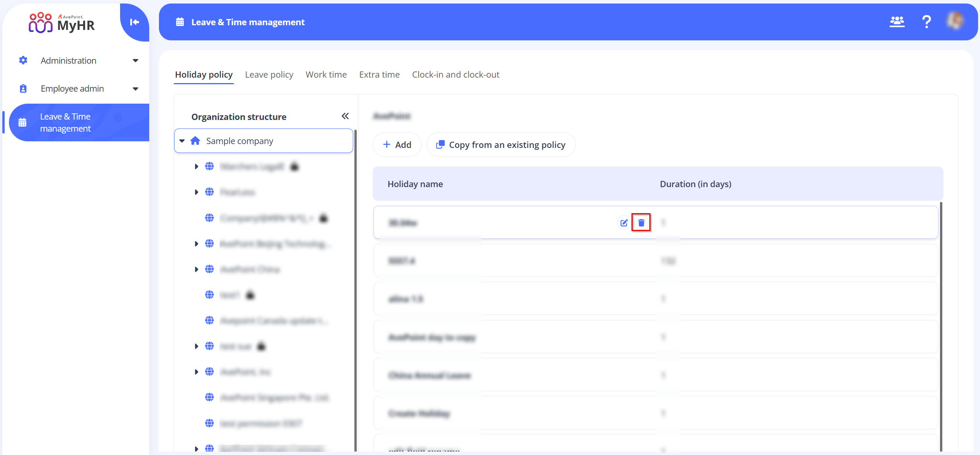Click the delete trash icon on first holiday
This screenshot has width=980, height=455.
tap(641, 222)
